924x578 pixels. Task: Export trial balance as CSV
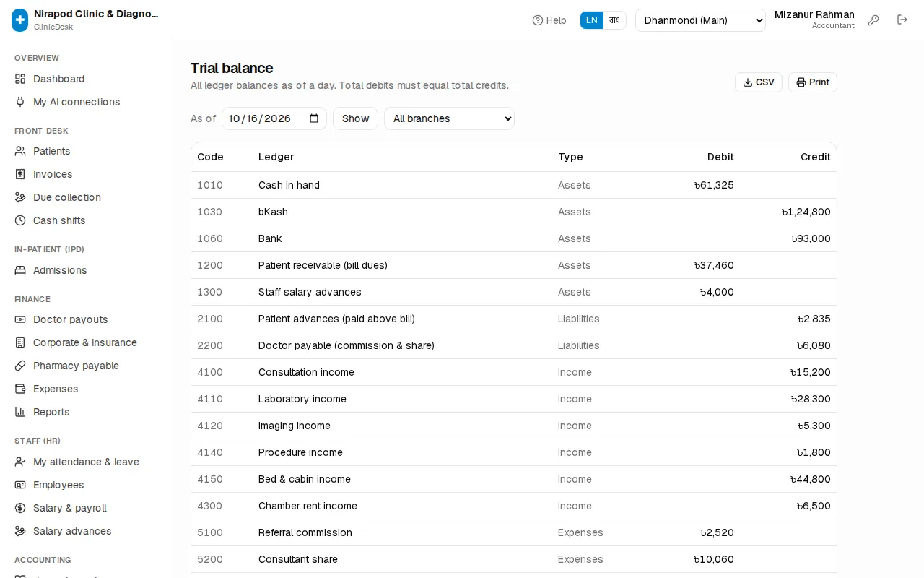tap(759, 82)
